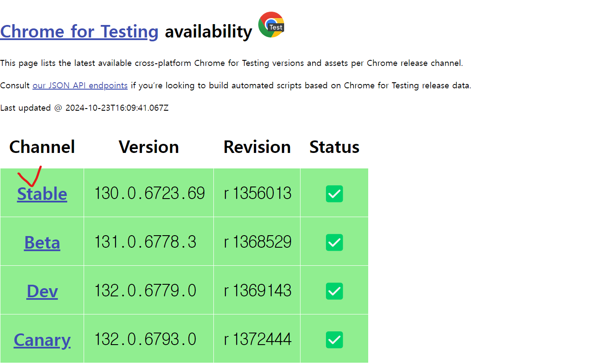This screenshot has width=598, height=364.
Task: Click the Beta row status checkmark icon
Action: (x=335, y=243)
